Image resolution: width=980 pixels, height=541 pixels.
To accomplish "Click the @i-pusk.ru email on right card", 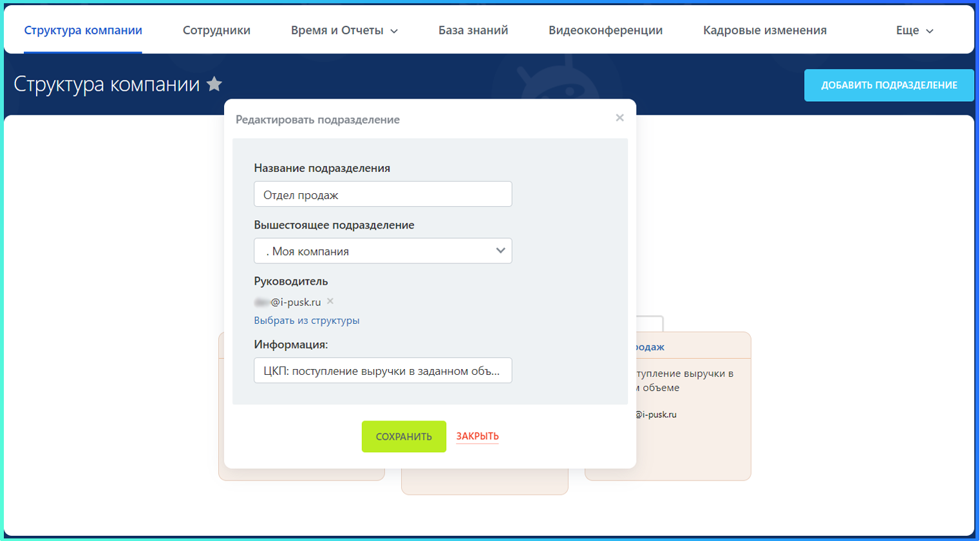I will pyautogui.click(x=655, y=415).
